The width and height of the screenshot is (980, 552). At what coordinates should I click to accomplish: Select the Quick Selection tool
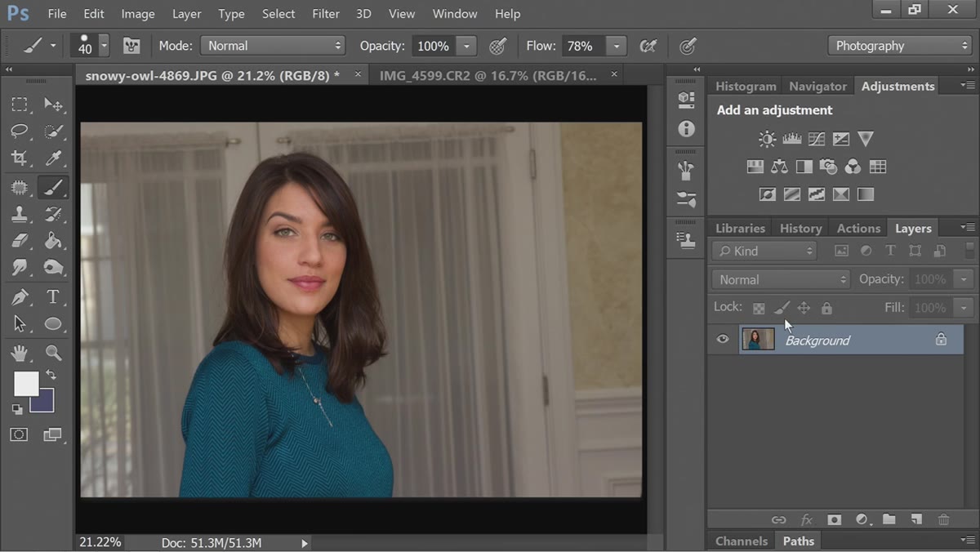[53, 131]
